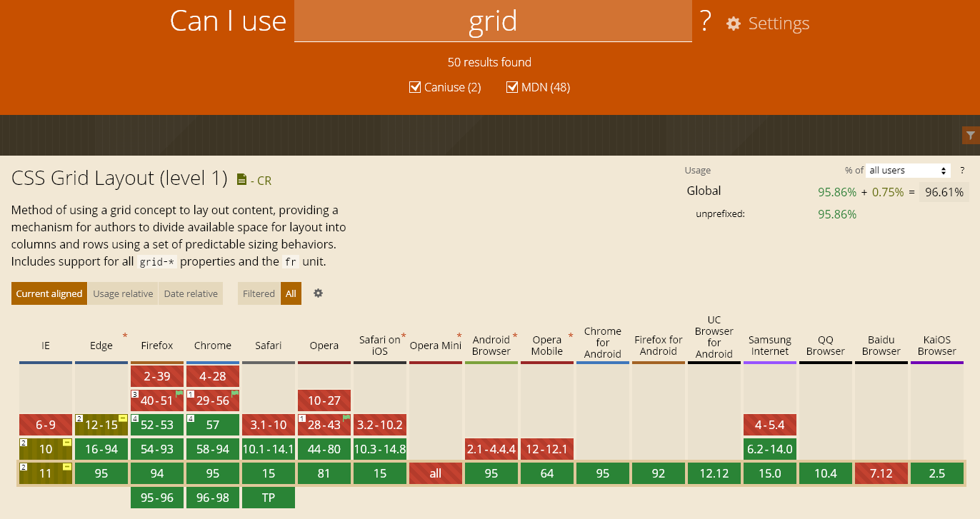Click the Chrome column header
This screenshot has width=980, height=519.
(213, 346)
